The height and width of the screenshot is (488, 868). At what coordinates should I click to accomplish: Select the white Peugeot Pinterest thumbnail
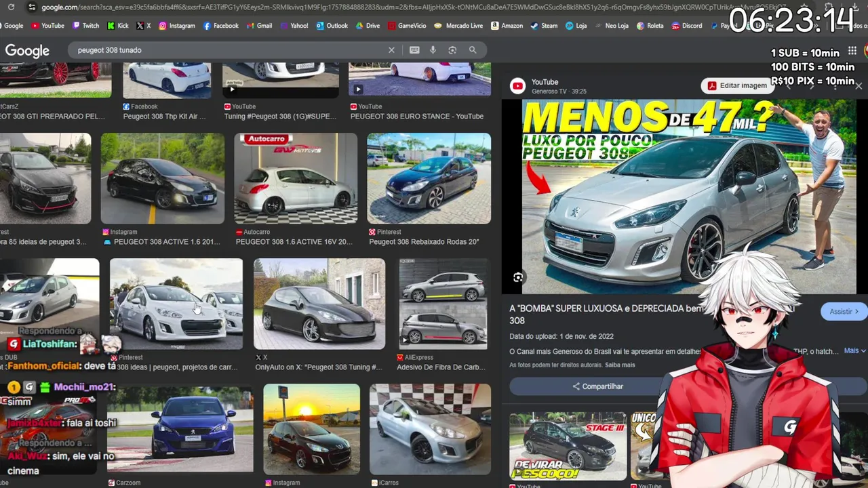(176, 304)
